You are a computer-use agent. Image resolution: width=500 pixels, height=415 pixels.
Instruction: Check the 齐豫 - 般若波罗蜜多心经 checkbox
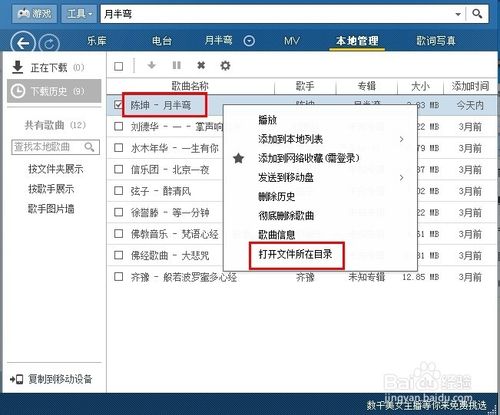coord(118,277)
